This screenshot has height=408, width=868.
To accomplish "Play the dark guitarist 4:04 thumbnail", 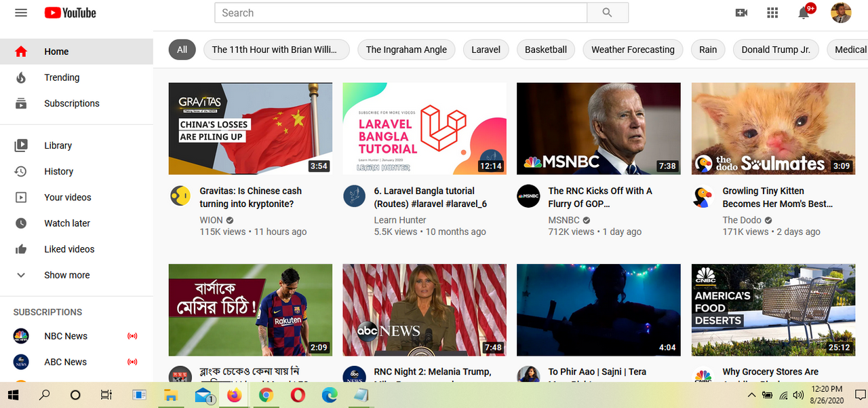I will coord(599,310).
